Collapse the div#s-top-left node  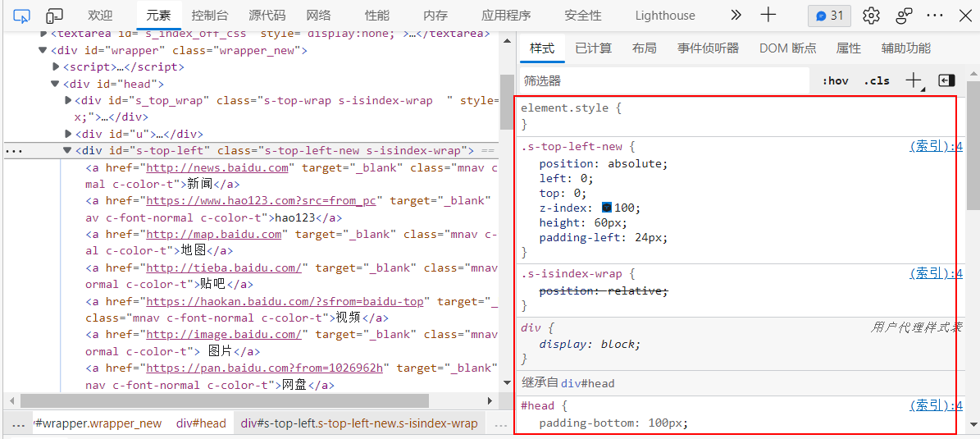[67, 151]
